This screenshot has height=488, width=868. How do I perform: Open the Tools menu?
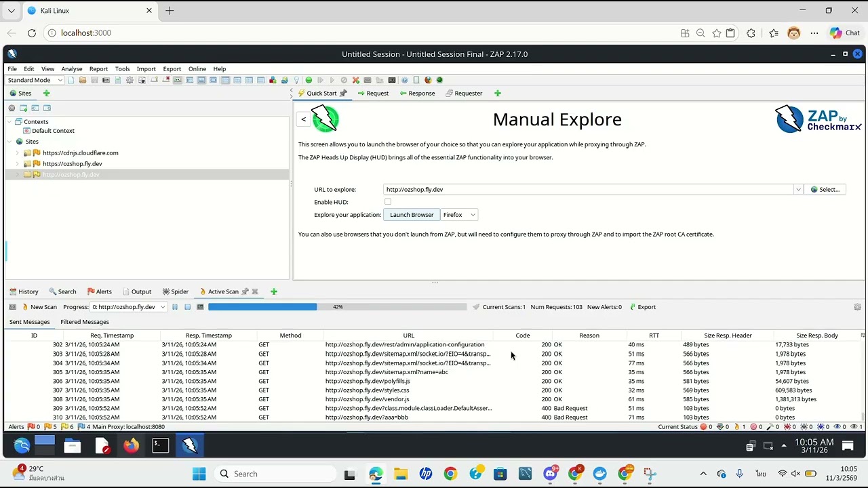click(x=123, y=69)
